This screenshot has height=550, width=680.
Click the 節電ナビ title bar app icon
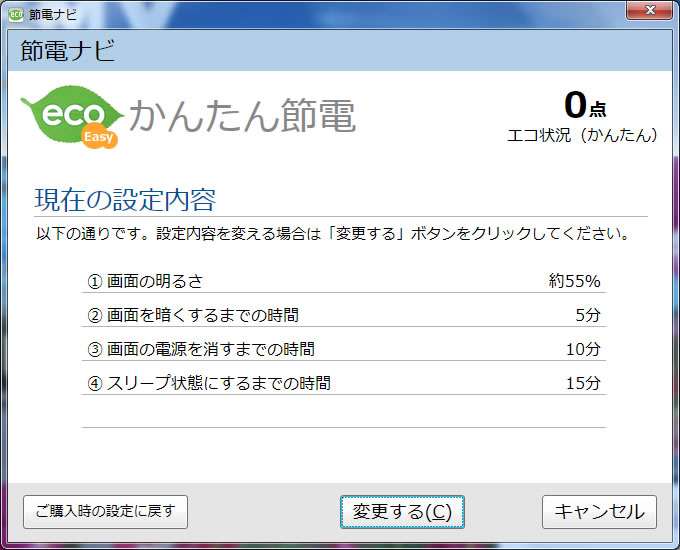pyautogui.click(x=15, y=13)
